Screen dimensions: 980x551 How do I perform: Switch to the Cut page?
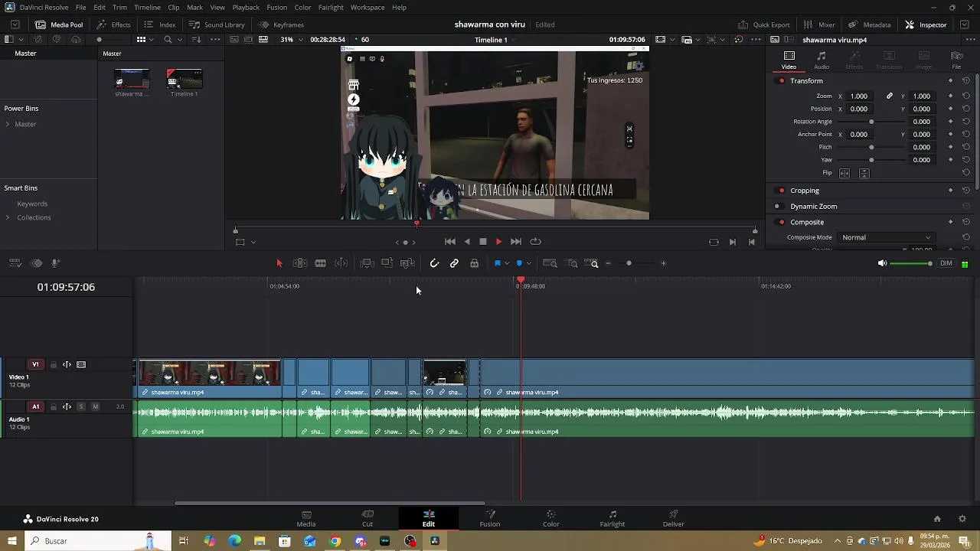tap(367, 518)
